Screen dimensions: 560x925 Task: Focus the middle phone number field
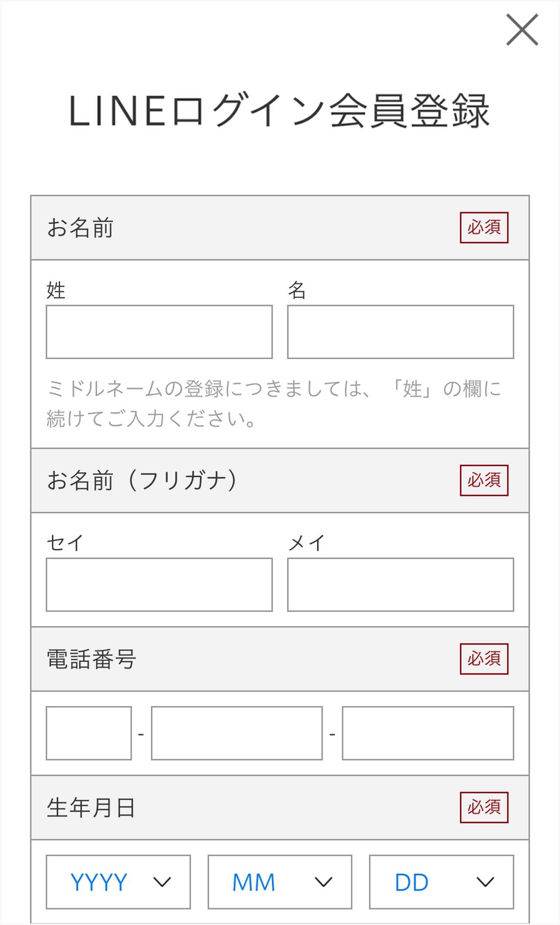(237, 733)
